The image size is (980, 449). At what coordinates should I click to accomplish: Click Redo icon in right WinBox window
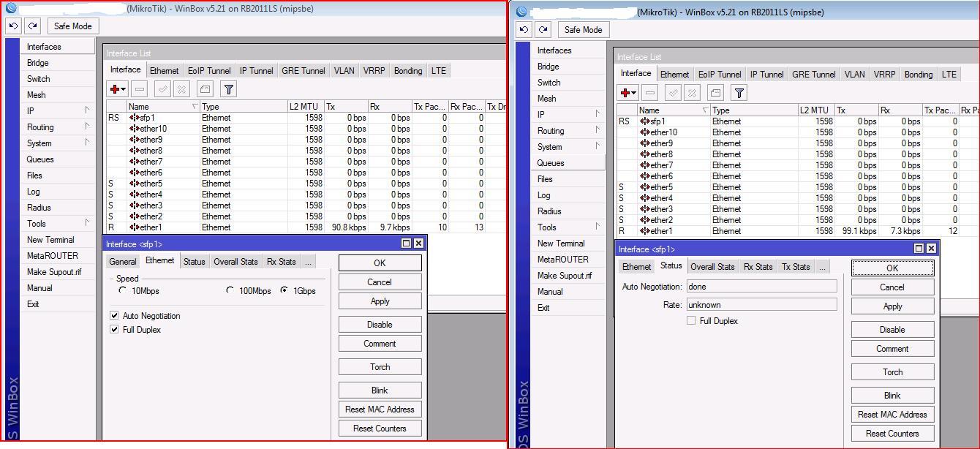pos(543,29)
